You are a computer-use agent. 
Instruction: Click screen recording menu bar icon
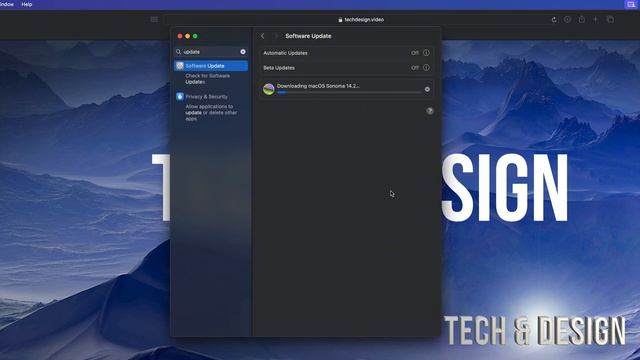point(631,4)
